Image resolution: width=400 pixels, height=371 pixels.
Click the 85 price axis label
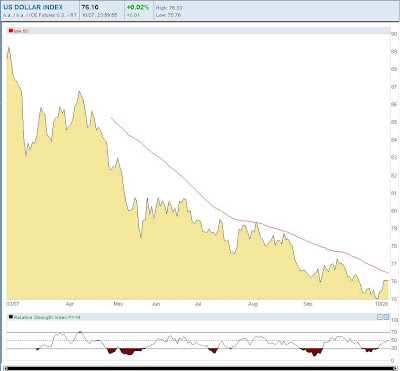(394, 122)
